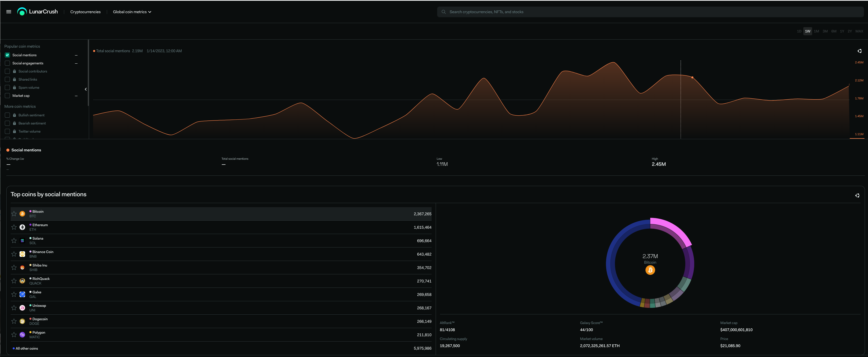
Task: Open the hamburger navigation menu
Action: point(9,12)
